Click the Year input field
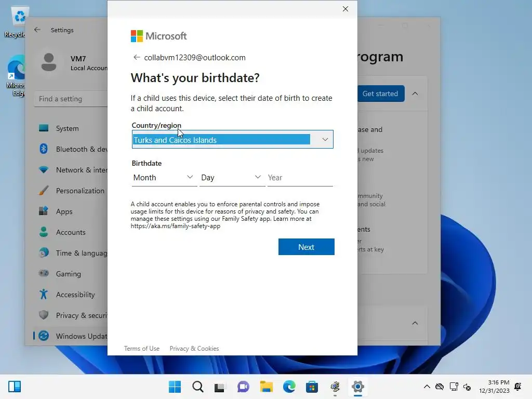 (x=300, y=178)
